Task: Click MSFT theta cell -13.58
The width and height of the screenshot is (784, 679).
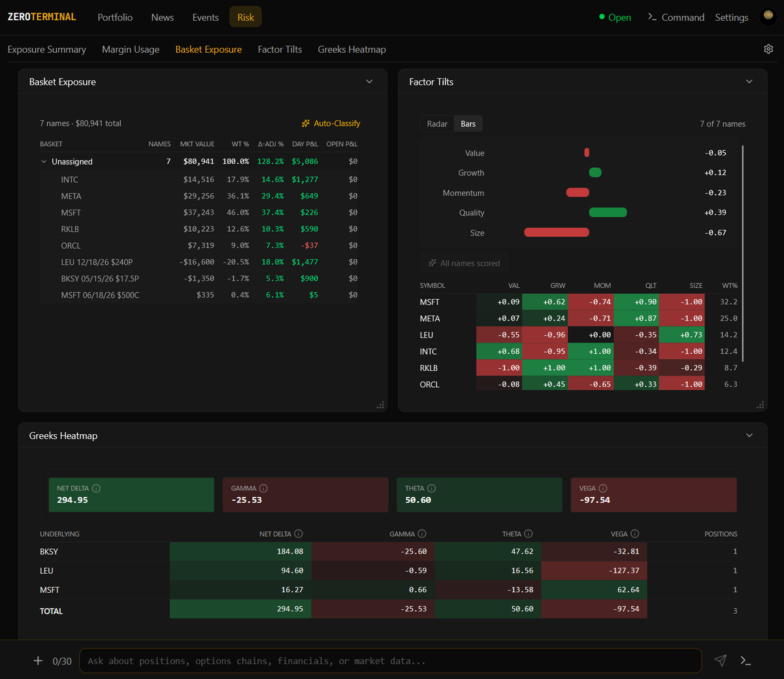Action: pyautogui.click(x=487, y=590)
